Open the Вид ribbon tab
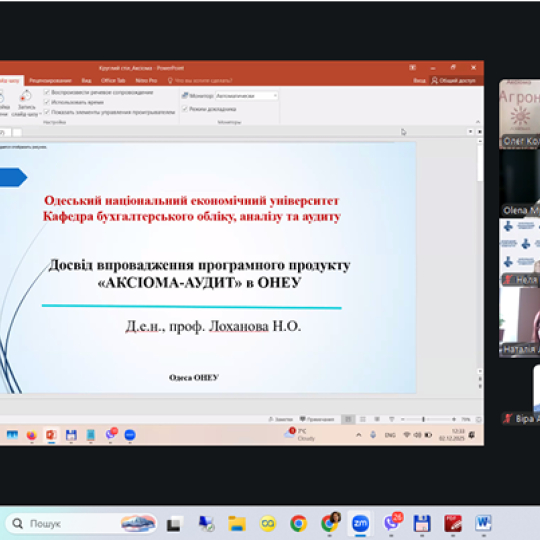Viewport: 540px width, 540px height. point(86,81)
